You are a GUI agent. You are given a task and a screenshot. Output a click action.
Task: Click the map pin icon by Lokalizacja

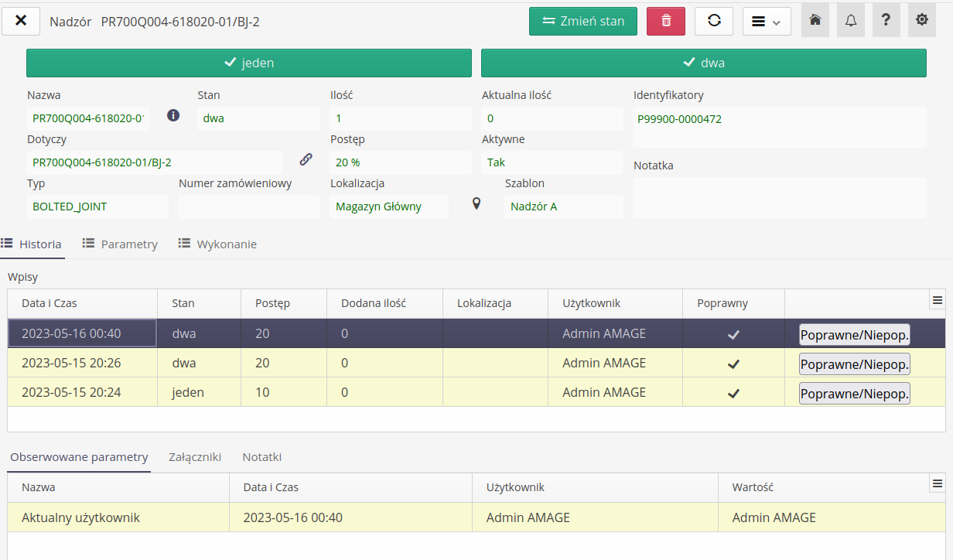476,203
